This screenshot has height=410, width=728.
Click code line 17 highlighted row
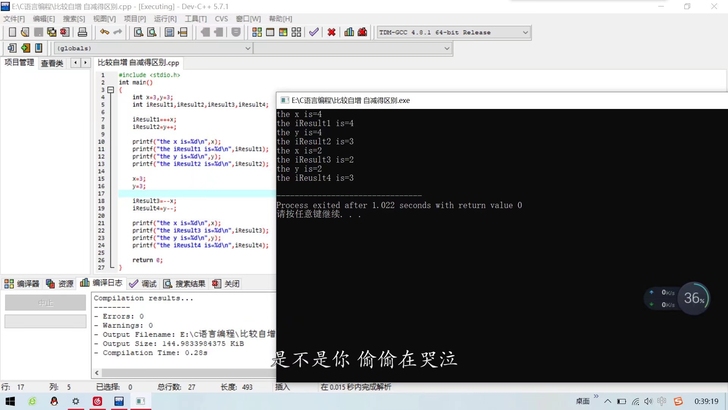(x=197, y=194)
